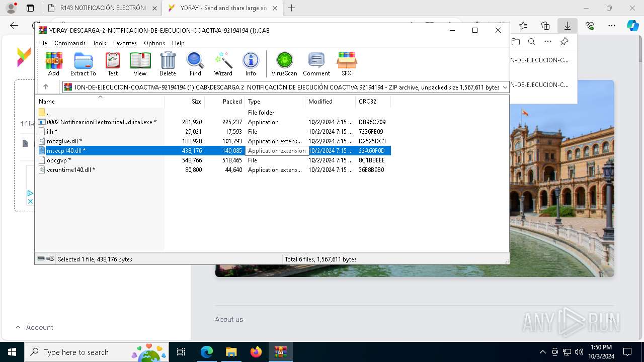Select the obcgvp file row

(213, 160)
